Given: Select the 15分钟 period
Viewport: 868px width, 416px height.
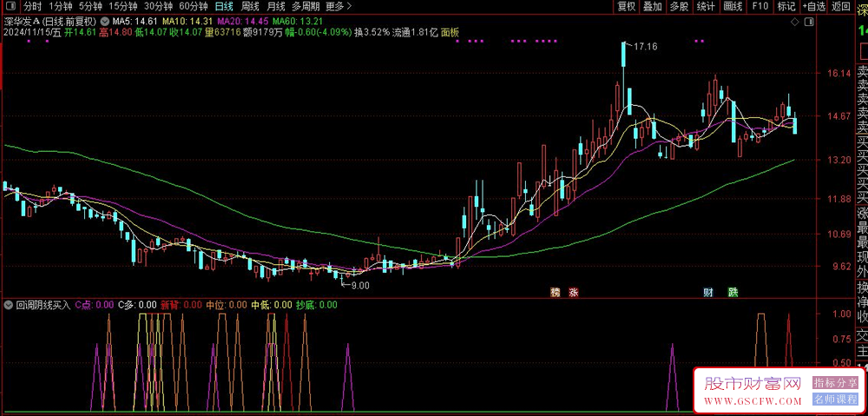Looking at the screenshot, I should pos(123,7).
